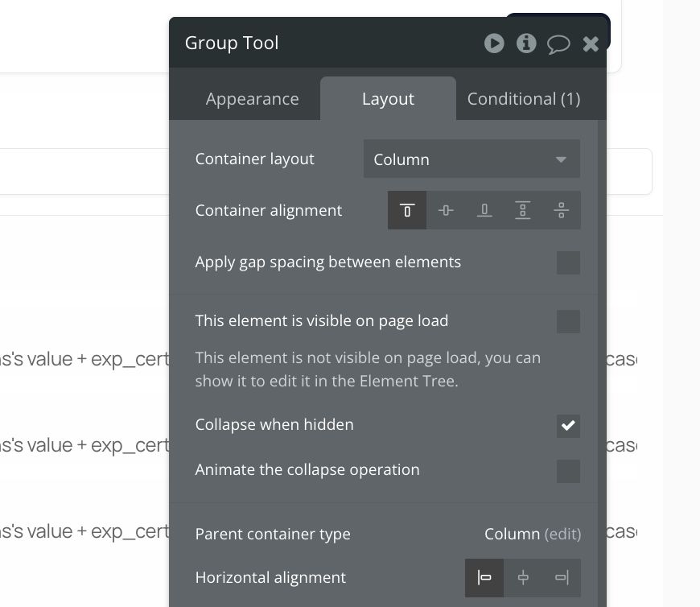The image size is (700, 607).
Task: Select bottom container alignment icon
Action: [x=484, y=210]
